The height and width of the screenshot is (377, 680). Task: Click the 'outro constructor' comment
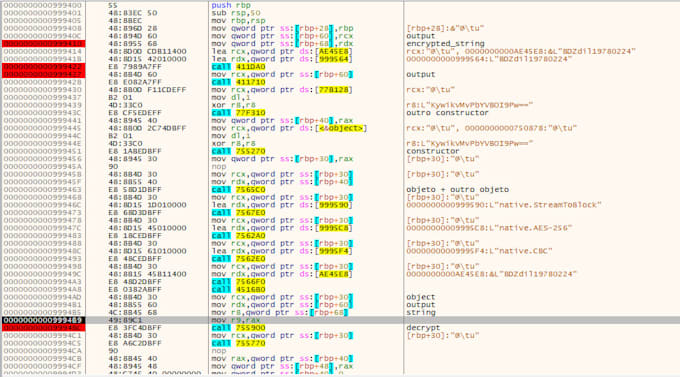447,112
